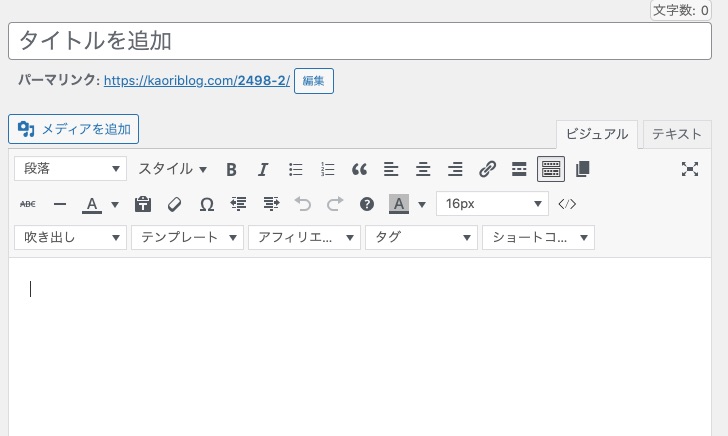Open the テンプレート dropdown
728x436 pixels.
click(x=187, y=237)
